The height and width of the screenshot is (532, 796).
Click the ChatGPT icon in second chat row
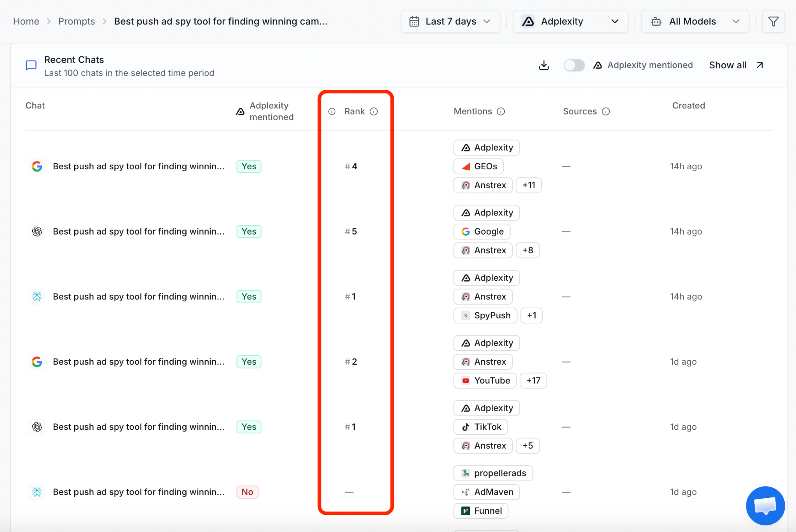pos(37,231)
